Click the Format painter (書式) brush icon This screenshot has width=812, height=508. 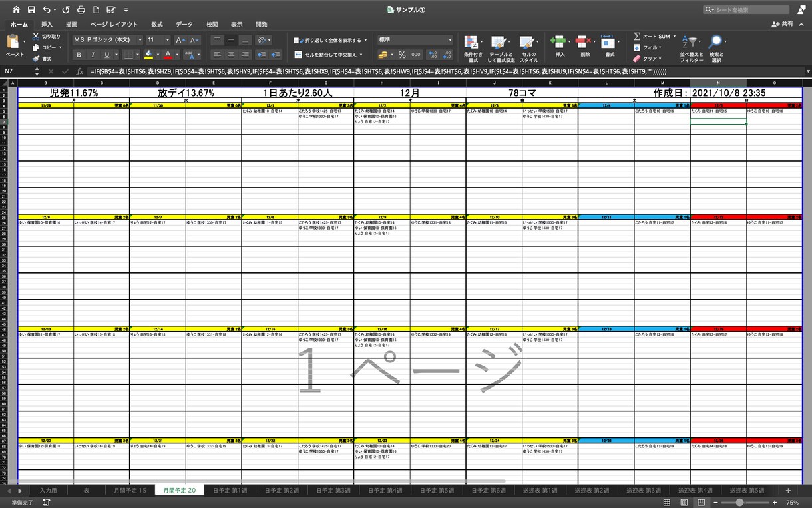[36, 59]
